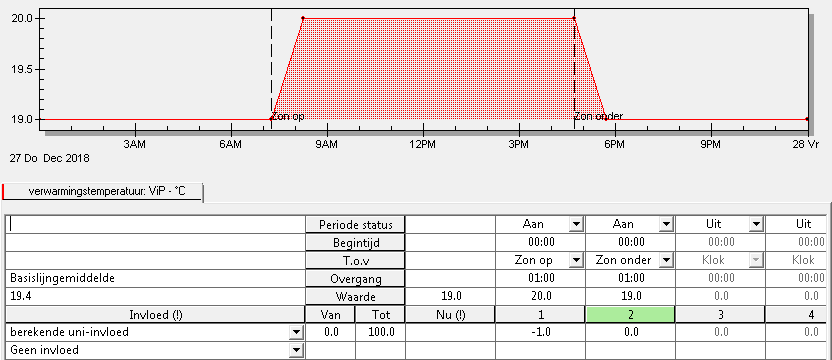Click the 'Zon onder' marker on graph
The width and height of the screenshot is (832, 360).
pyautogui.click(x=599, y=116)
